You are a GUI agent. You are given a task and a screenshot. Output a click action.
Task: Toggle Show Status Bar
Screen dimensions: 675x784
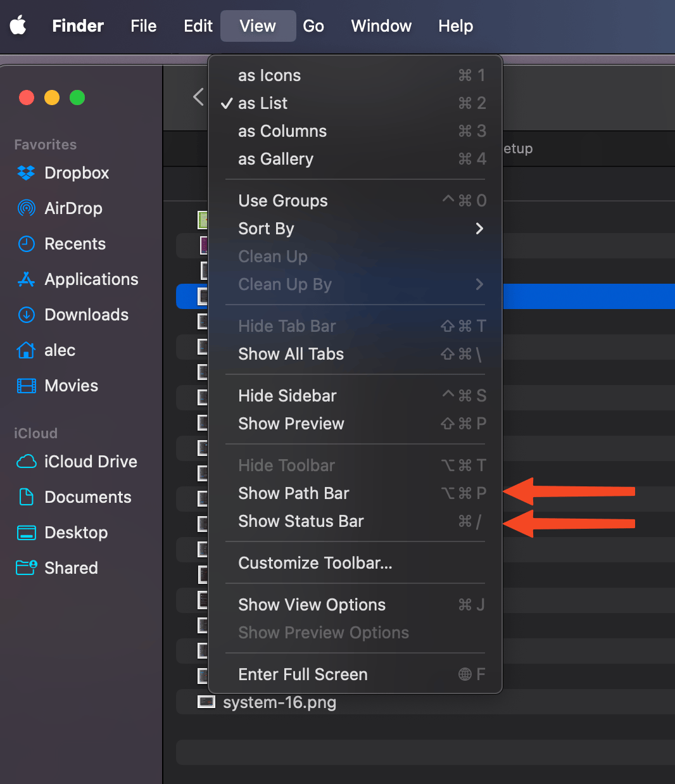(301, 521)
